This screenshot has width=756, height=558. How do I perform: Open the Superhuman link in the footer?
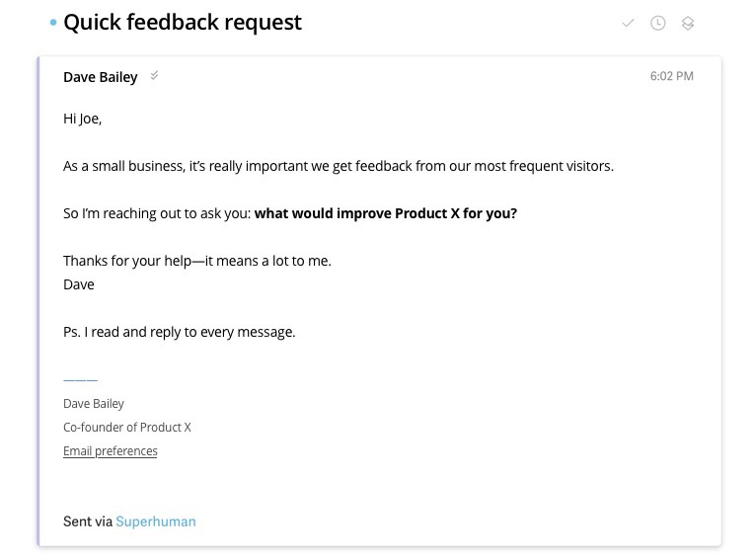(156, 521)
